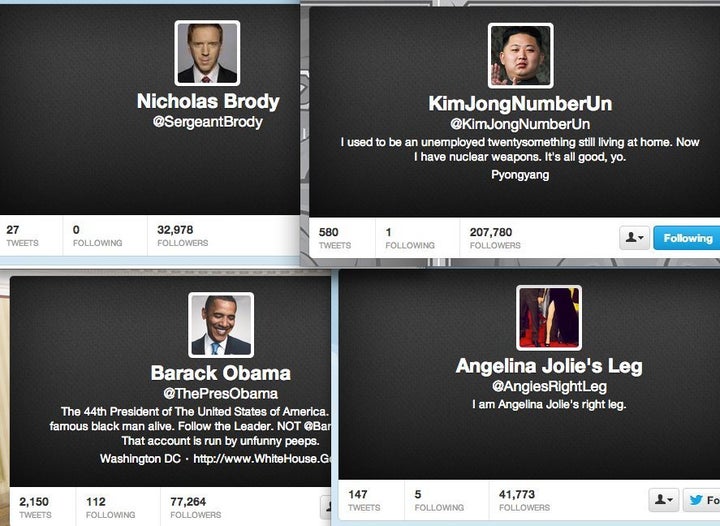
Task: Toggle Following button on KimJongNumberUn profile
Action: pos(686,238)
